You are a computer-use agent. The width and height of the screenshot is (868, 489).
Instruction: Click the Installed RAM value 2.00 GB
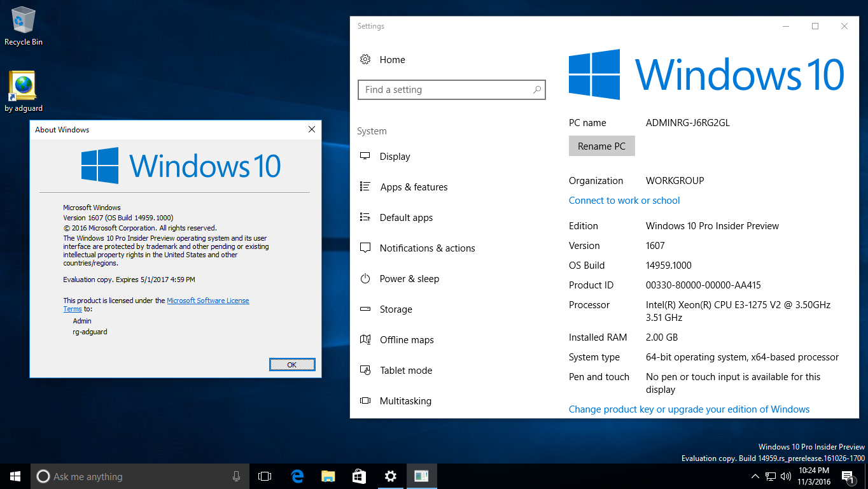tap(662, 337)
